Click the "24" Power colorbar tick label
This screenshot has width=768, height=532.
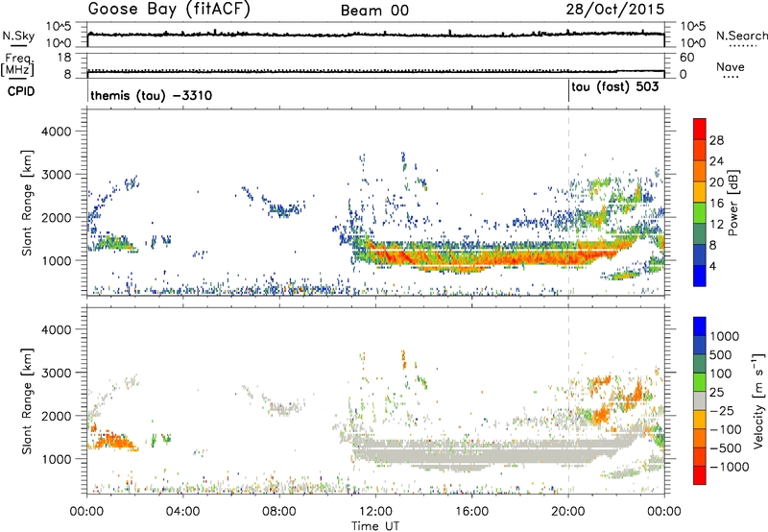click(716, 161)
